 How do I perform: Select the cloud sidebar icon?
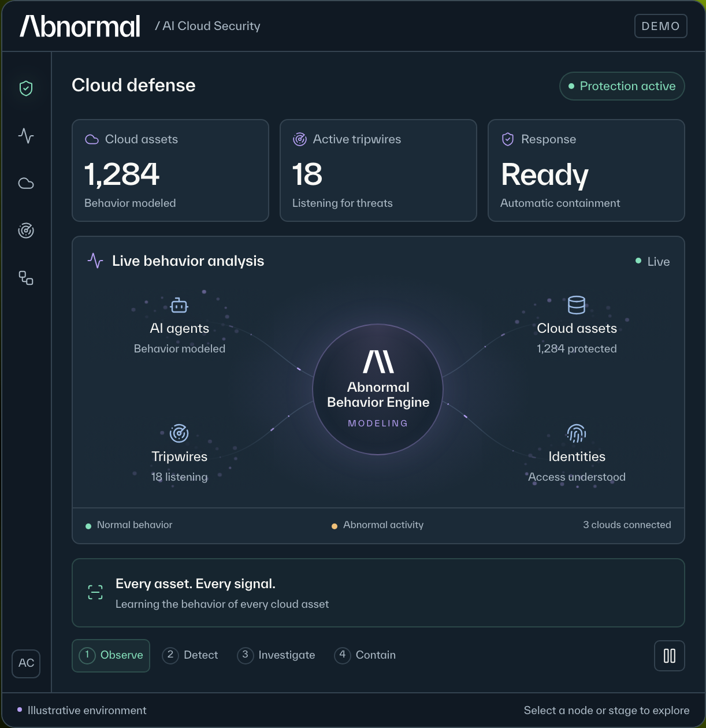point(26,183)
